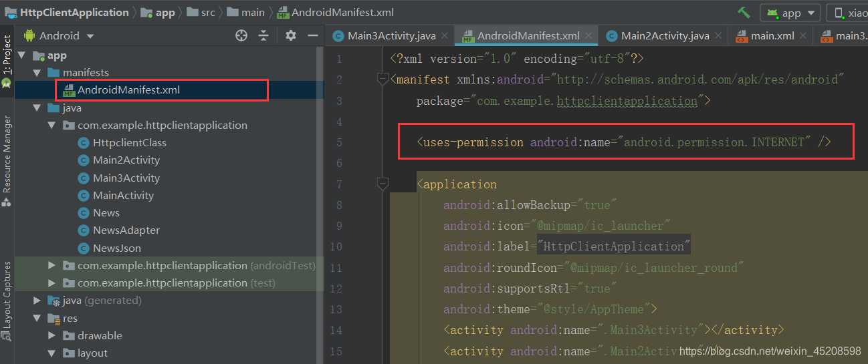Select AndroidManifest.xml in project tree
Screen dimensions: 868x364
pyautogui.click(x=128, y=89)
